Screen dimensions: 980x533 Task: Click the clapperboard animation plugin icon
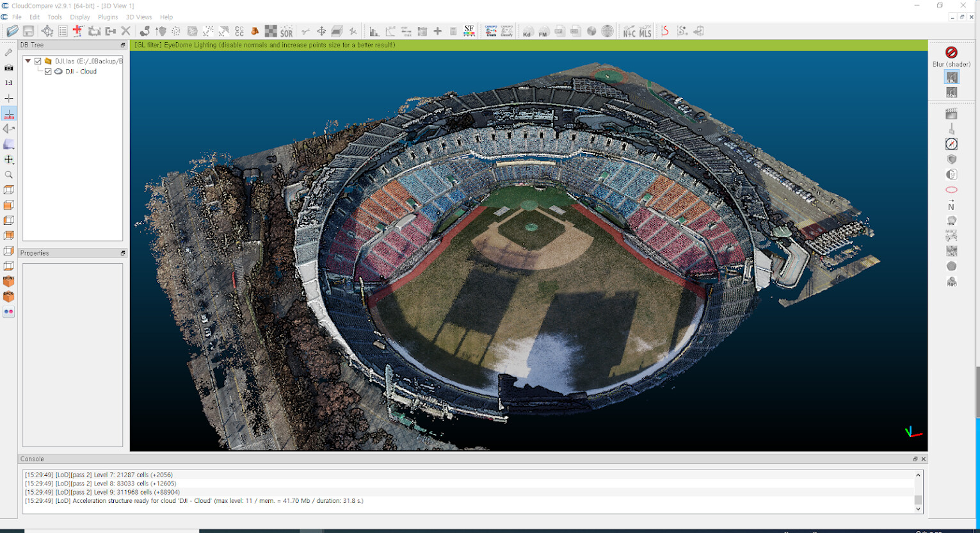tap(951, 113)
